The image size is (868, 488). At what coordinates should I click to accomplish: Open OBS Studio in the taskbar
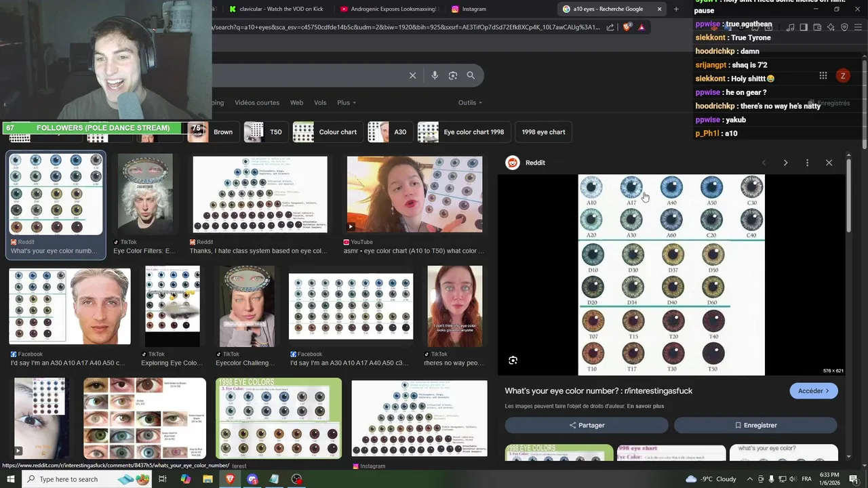(296, 479)
